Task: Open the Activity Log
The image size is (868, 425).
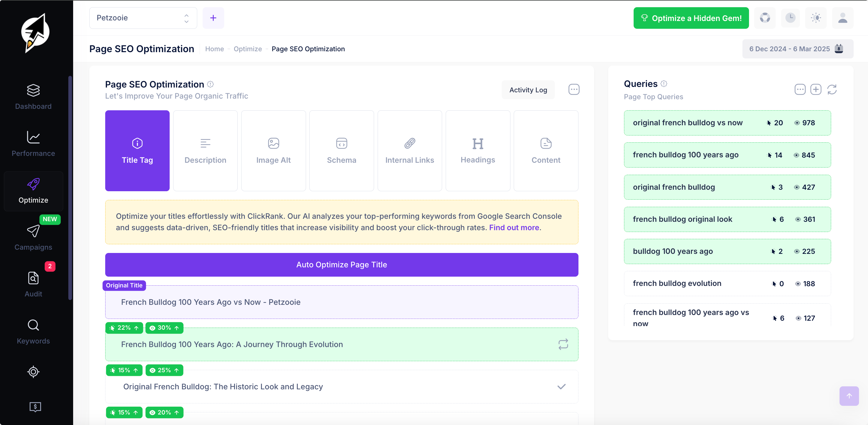Action: [x=528, y=90]
